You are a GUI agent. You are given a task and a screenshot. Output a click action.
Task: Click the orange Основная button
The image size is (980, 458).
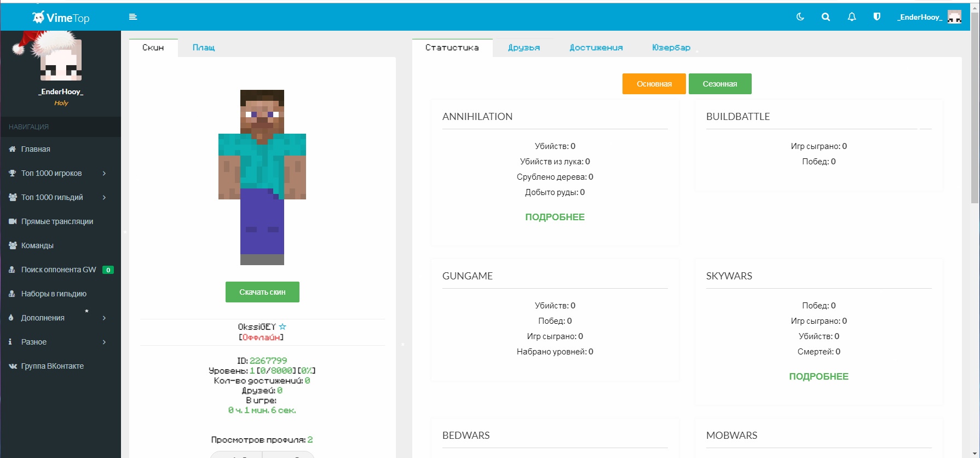[654, 84]
